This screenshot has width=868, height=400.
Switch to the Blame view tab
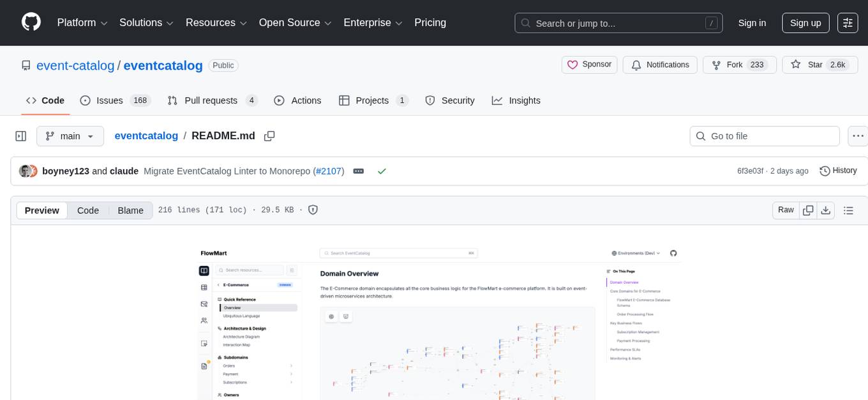click(130, 210)
